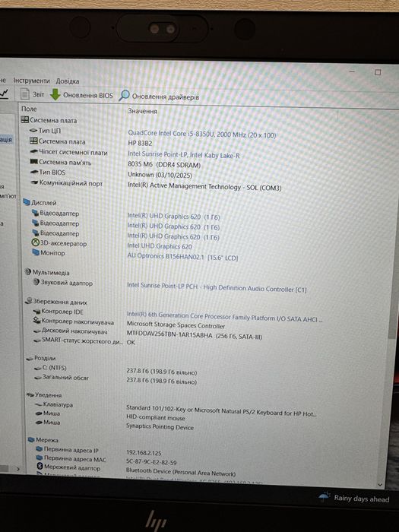This screenshot has height=532, width=399.
Task: Select the Первинна адреса IP row
Action: click(98, 451)
